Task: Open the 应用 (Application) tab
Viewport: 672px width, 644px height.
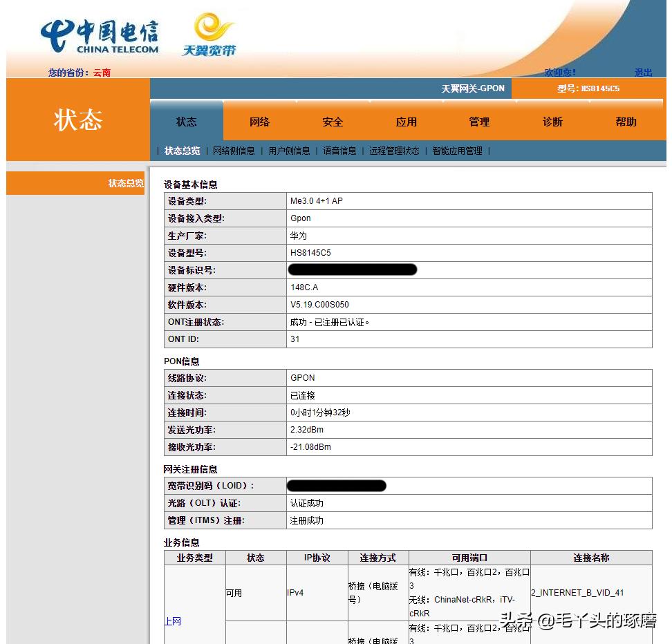Action: click(406, 122)
